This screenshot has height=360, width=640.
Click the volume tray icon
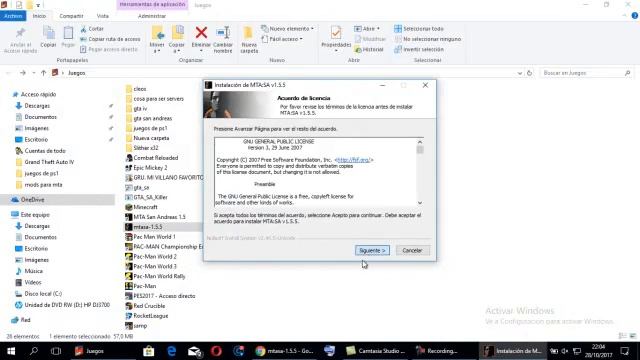[565, 351]
